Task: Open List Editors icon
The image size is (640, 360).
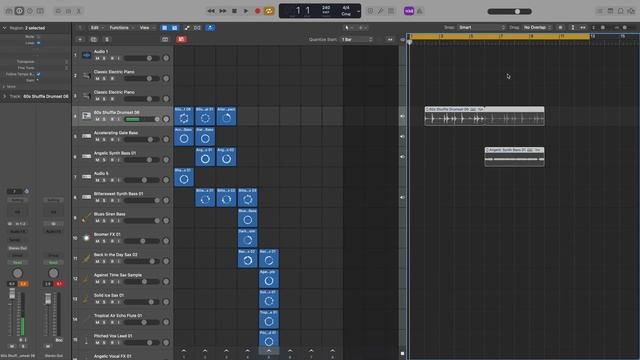Action: [600, 11]
